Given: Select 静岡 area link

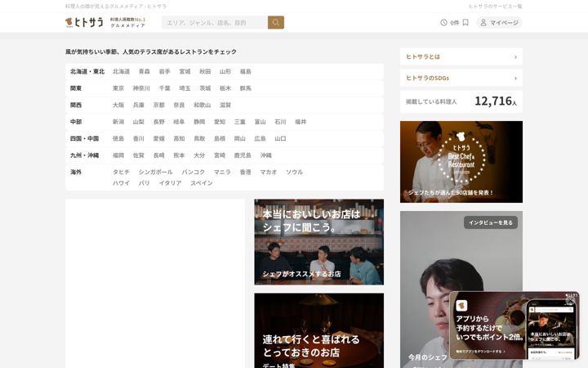Looking at the screenshot, I should coord(199,122).
